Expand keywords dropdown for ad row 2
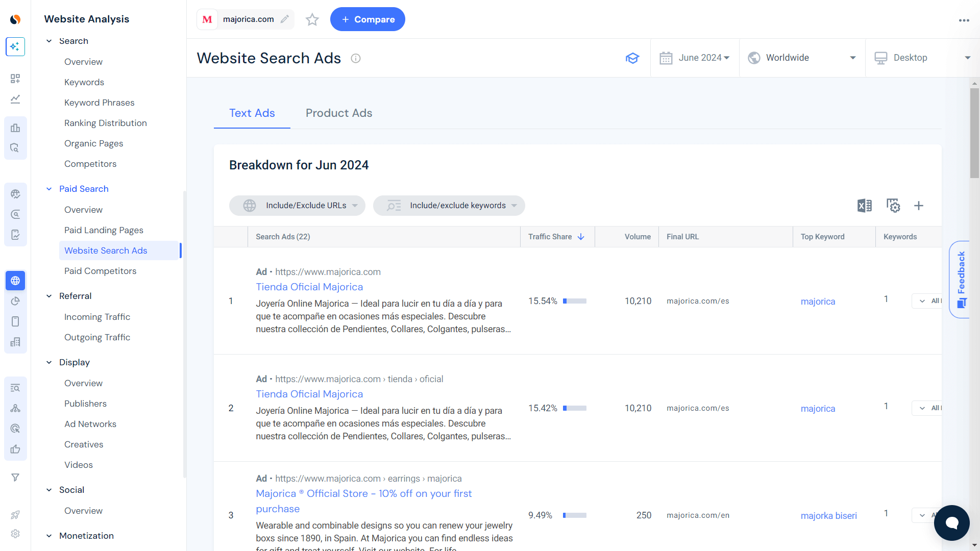Viewport: 980px width, 551px height. pos(926,408)
